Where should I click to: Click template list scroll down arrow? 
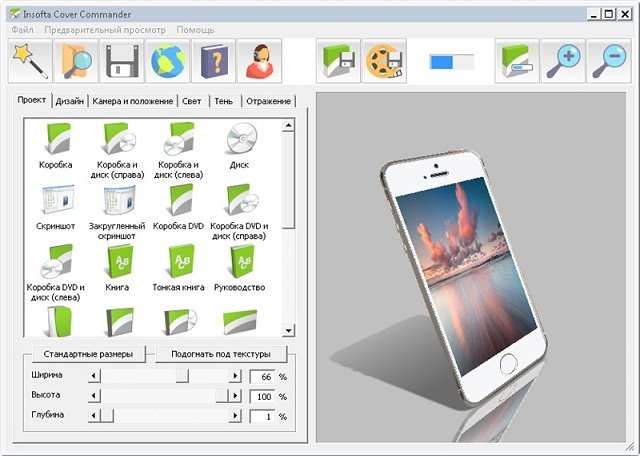[x=289, y=330]
